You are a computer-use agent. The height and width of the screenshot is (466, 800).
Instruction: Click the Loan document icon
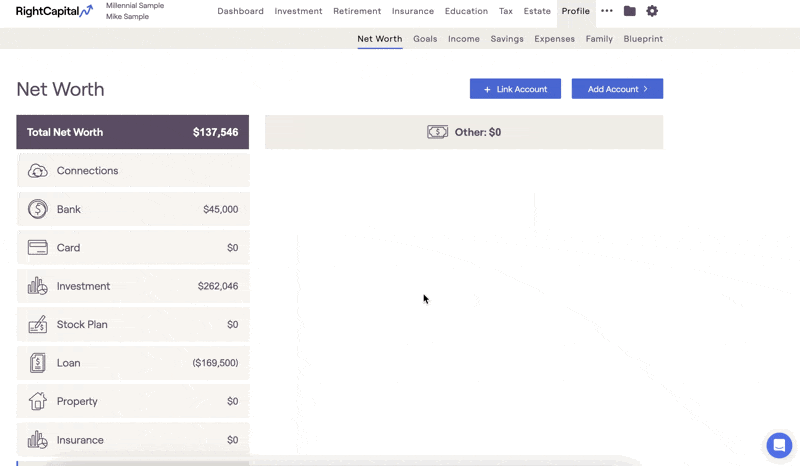(37, 363)
